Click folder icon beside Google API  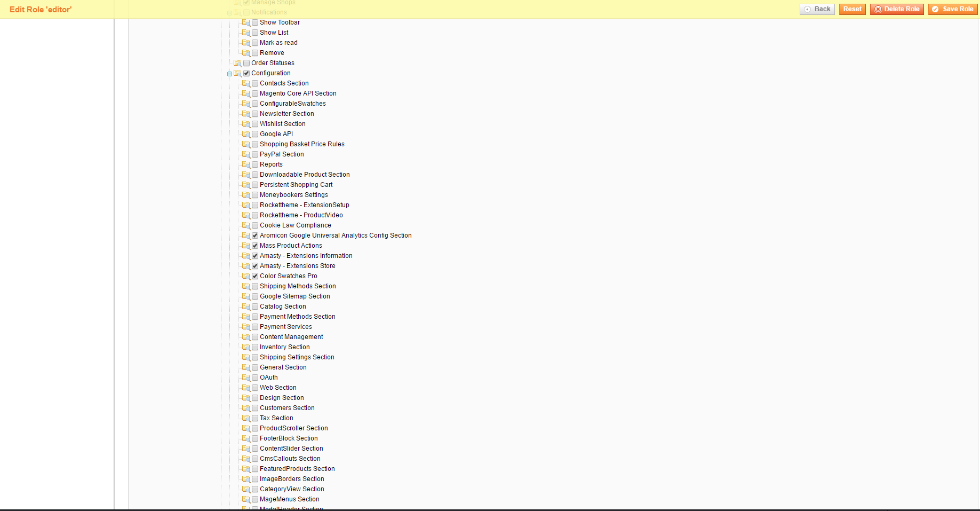click(246, 134)
